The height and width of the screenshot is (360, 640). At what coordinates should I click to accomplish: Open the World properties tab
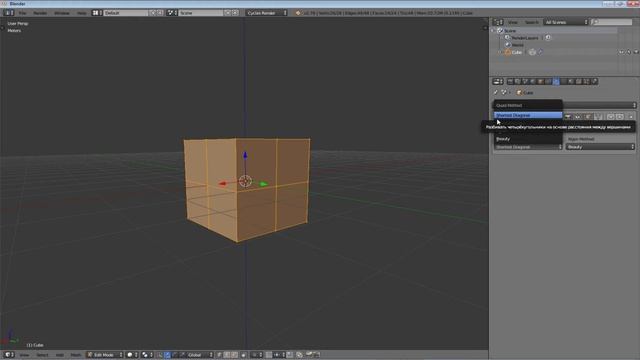(x=532, y=82)
